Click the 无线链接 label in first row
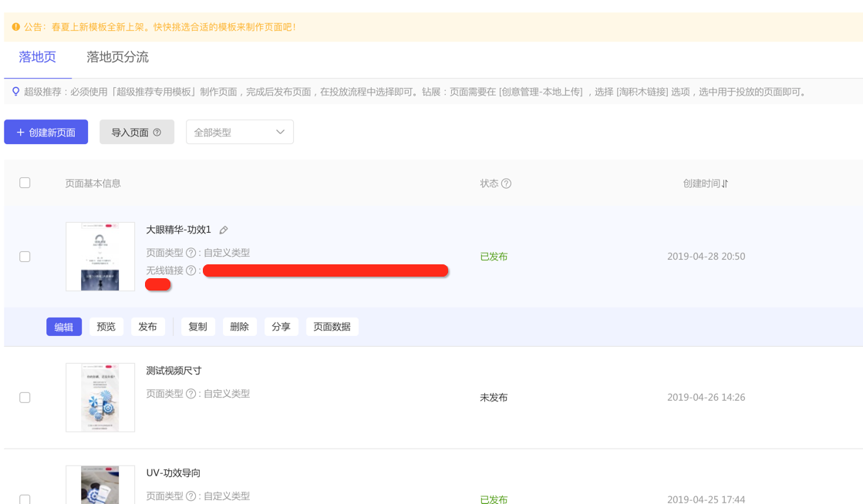This screenshot has height=504, width=863. click(164, 270)
